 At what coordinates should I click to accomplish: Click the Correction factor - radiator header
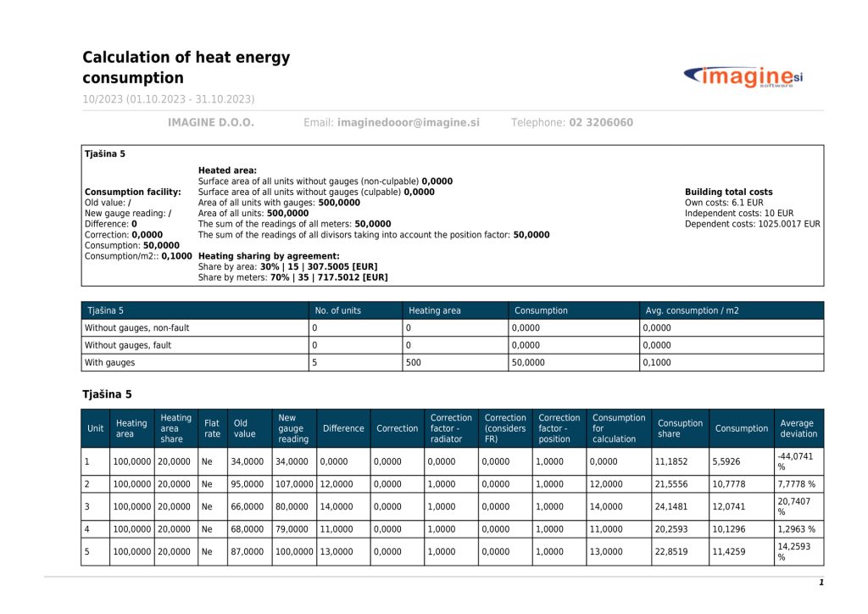pyautogui.click(x=451, y=428)
